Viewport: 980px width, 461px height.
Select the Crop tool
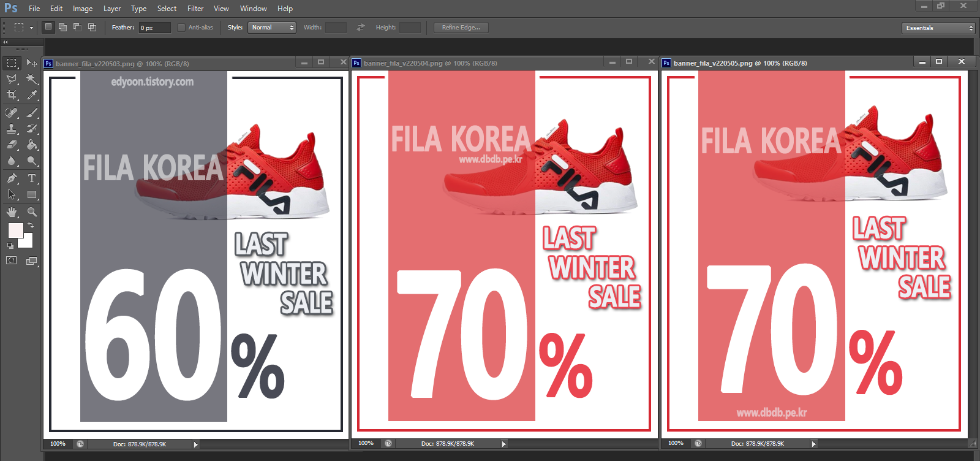[x=12, y=95]
